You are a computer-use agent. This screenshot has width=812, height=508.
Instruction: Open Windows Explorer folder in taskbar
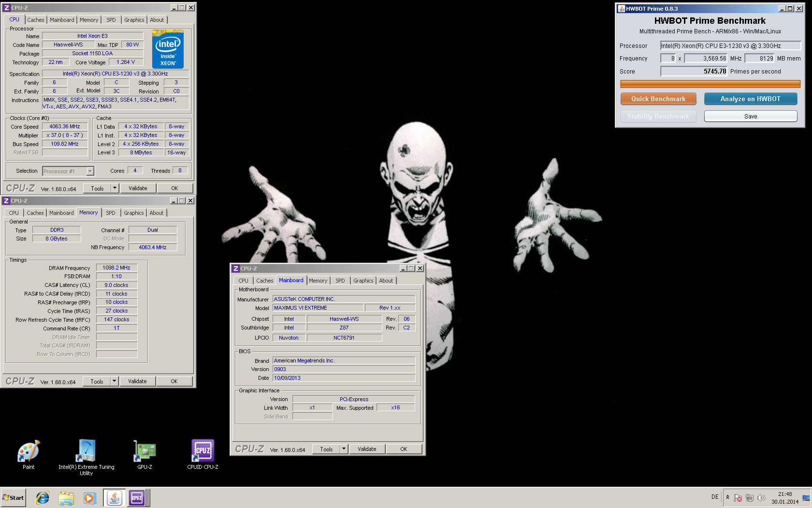click(x=66, y=498)
